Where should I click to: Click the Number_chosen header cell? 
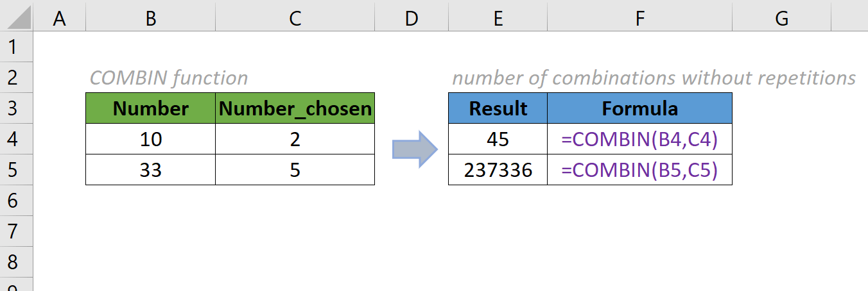click(295, 108)
